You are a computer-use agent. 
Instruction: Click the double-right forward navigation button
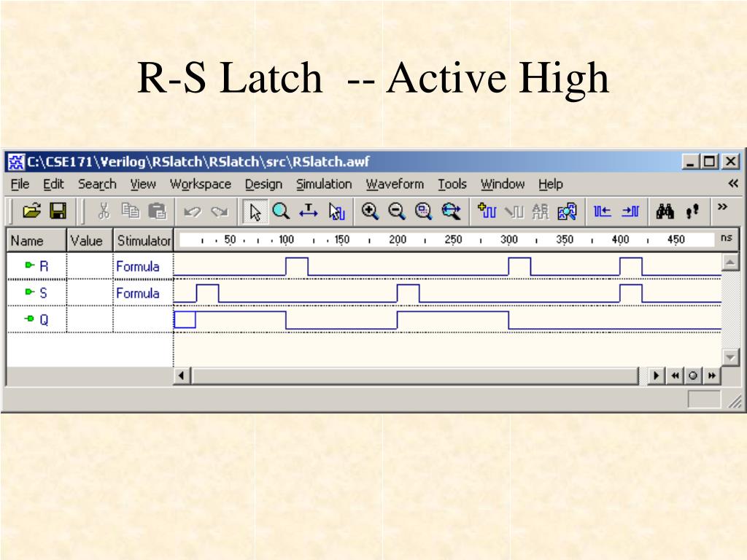pyautogui.click(x=711, y=376)
